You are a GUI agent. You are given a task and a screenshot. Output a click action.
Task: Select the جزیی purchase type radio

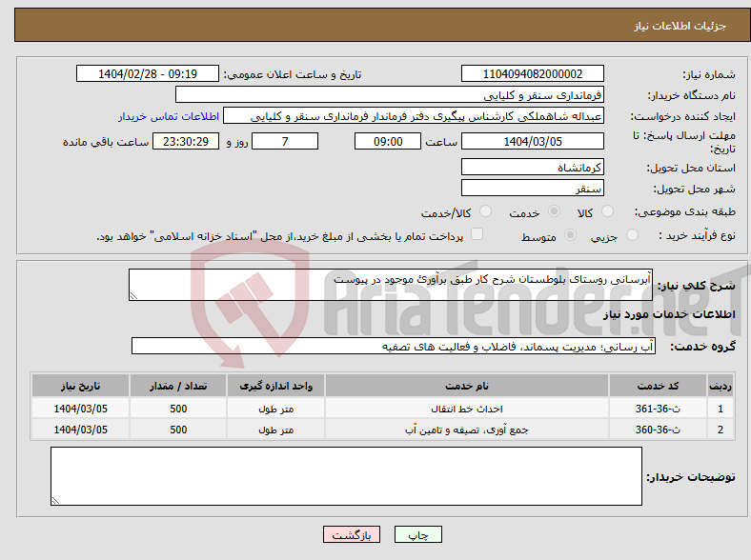point(632,234)
